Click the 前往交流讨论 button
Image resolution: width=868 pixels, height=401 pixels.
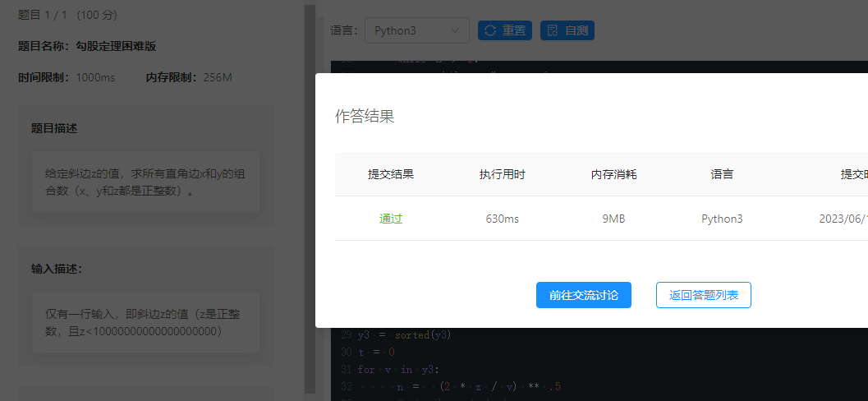point(584,295)
